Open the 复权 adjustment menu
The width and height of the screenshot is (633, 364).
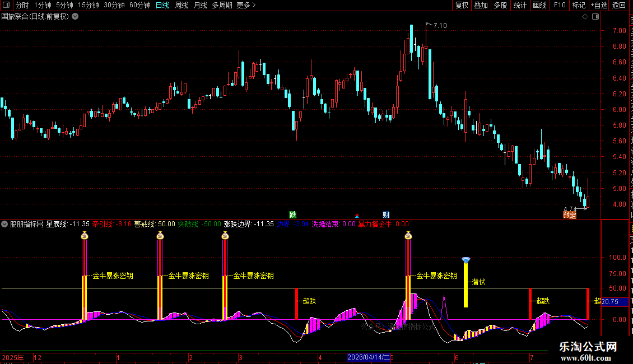[462, 5]
